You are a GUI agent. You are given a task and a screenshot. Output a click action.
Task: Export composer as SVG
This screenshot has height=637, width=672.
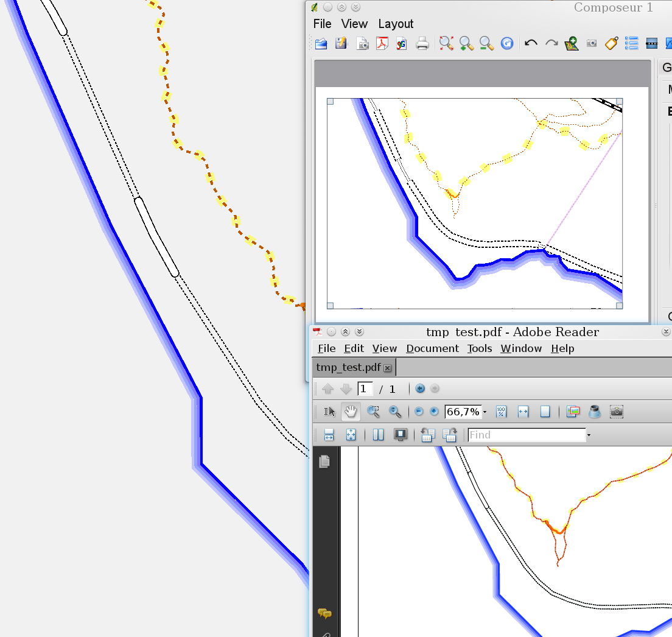tap(401, 43)
